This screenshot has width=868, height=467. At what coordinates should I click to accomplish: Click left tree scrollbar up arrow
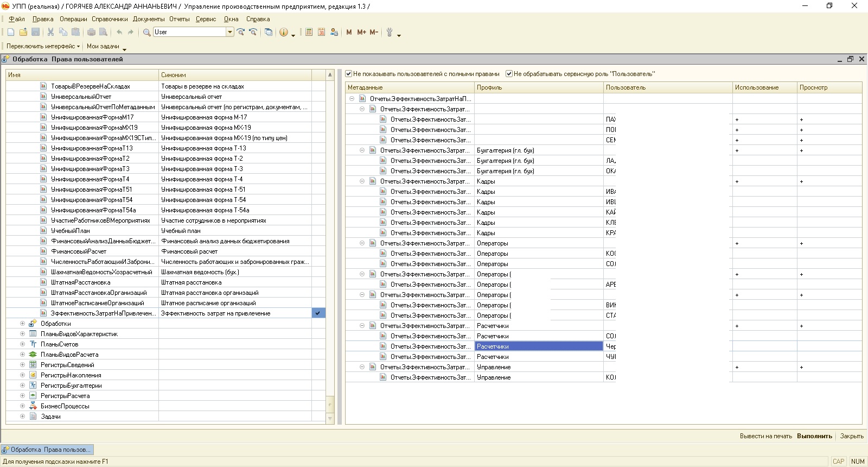click(330, 74)
